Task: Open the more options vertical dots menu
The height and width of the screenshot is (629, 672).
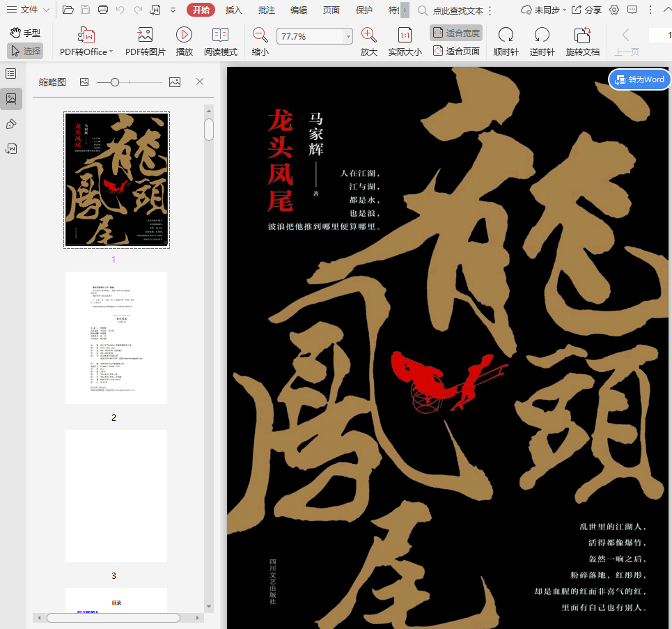Action: (x=650, y=10)
